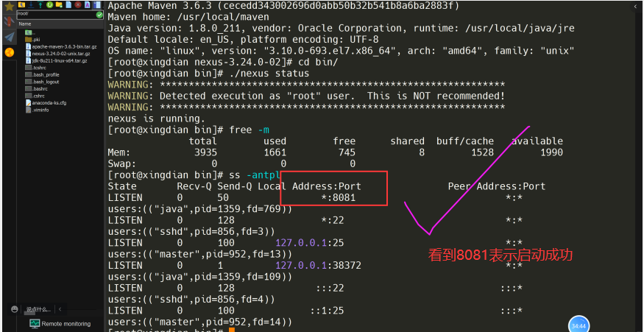Click the red delete icon in SFTP toolbar
The height and width of the screenshot is (332, 644).
click(78, 4)
